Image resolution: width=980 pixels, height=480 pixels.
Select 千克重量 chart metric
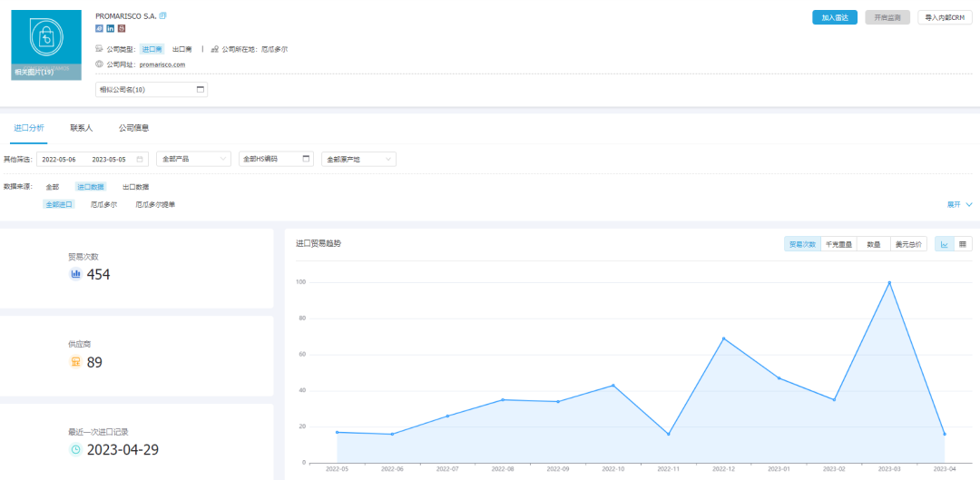838,244
